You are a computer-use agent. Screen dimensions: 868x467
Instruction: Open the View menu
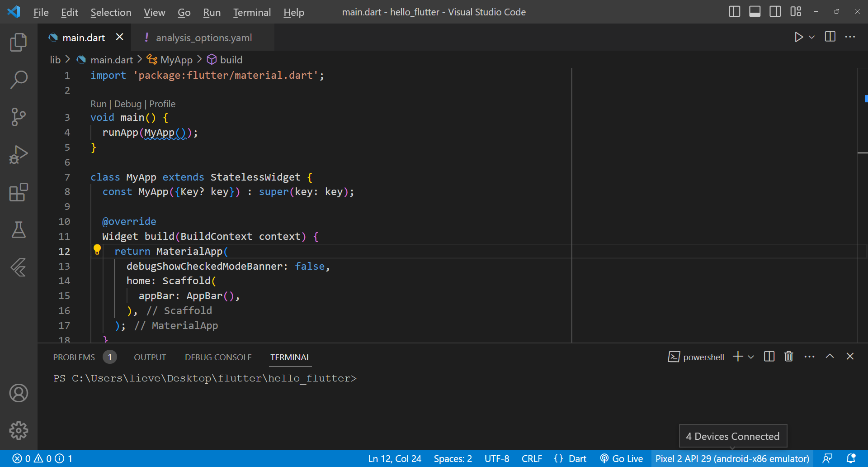coord(154,12)
